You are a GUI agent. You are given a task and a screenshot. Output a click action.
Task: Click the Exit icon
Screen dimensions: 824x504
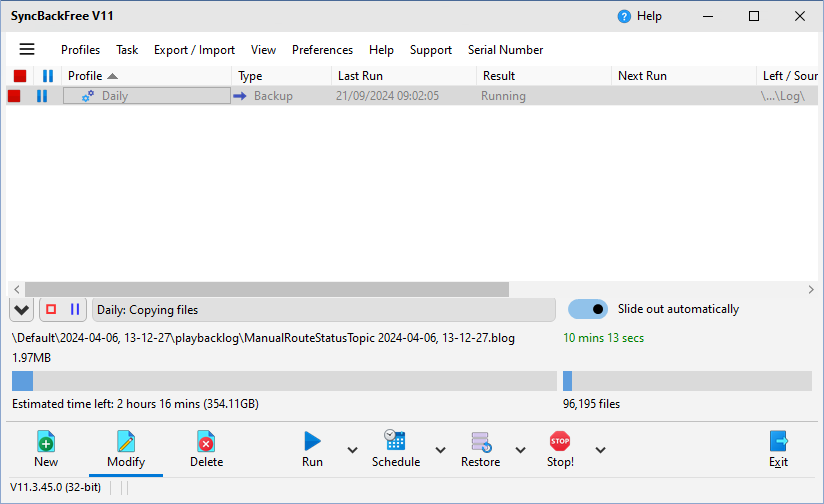point(778,441)
